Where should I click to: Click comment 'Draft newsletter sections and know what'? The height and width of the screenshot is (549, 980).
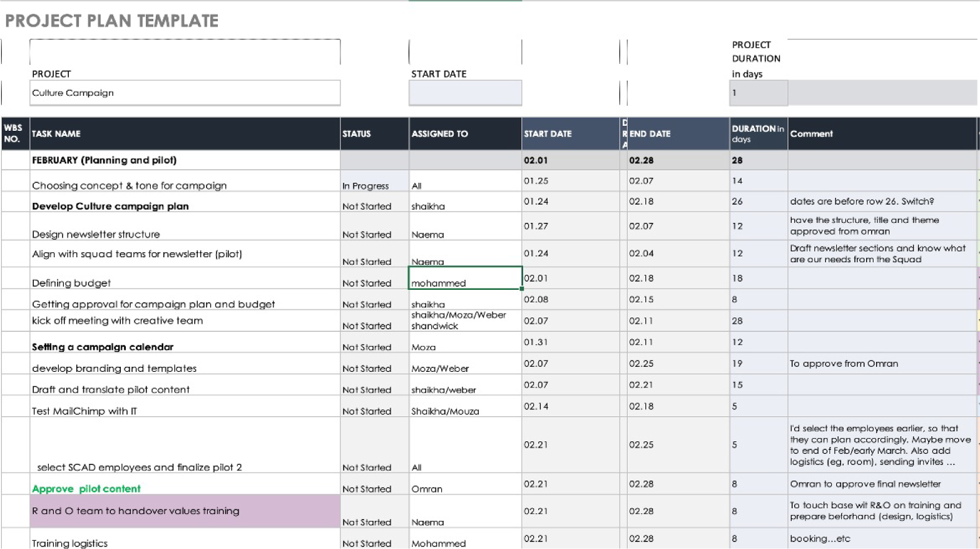click(x=882, y=254)
